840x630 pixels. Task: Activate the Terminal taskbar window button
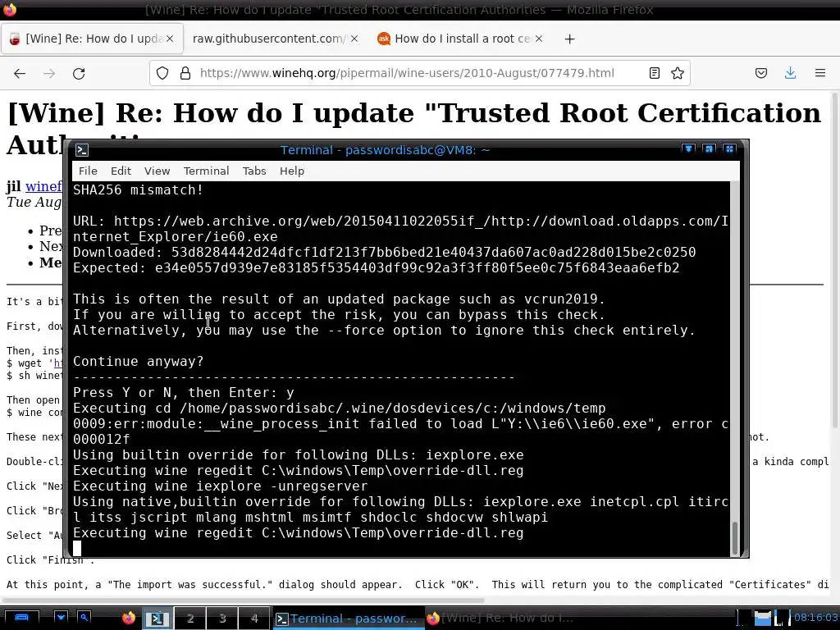coord(348,619)
